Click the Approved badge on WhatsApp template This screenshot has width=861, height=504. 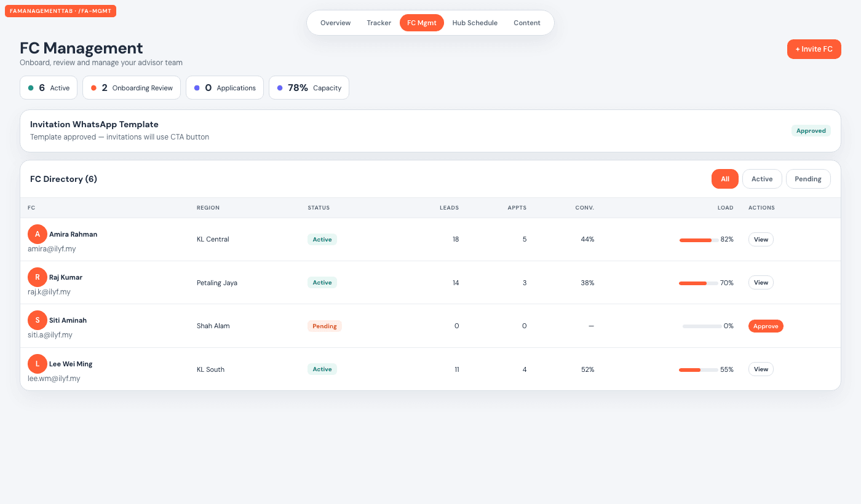point(811,131)
